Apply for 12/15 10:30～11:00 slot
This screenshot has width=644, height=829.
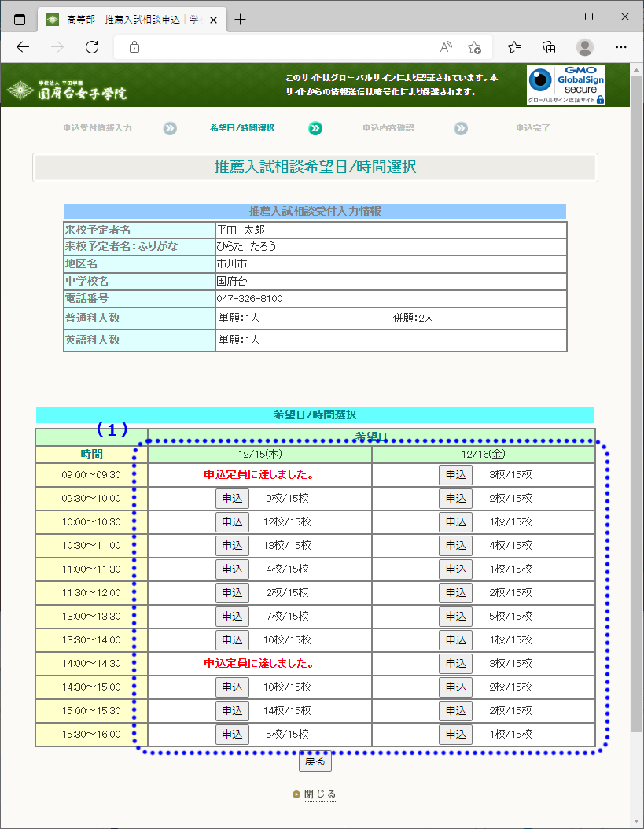pos(232,546)
